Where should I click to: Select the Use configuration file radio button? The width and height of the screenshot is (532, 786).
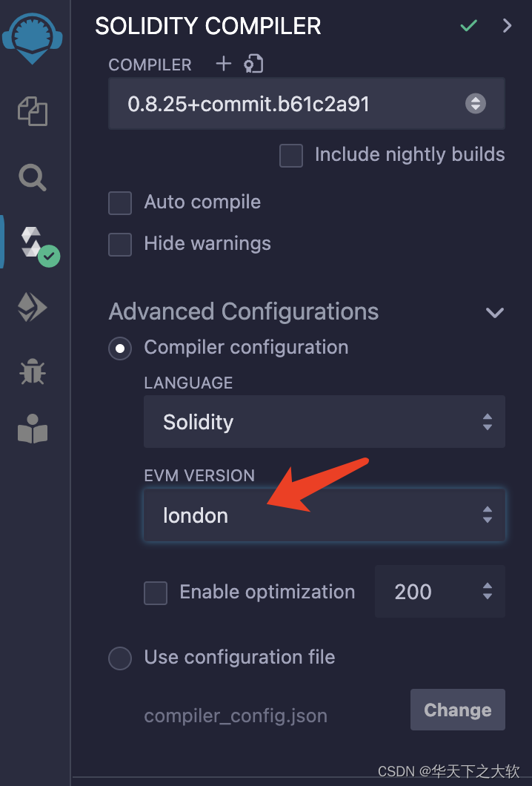click(120, 658)
